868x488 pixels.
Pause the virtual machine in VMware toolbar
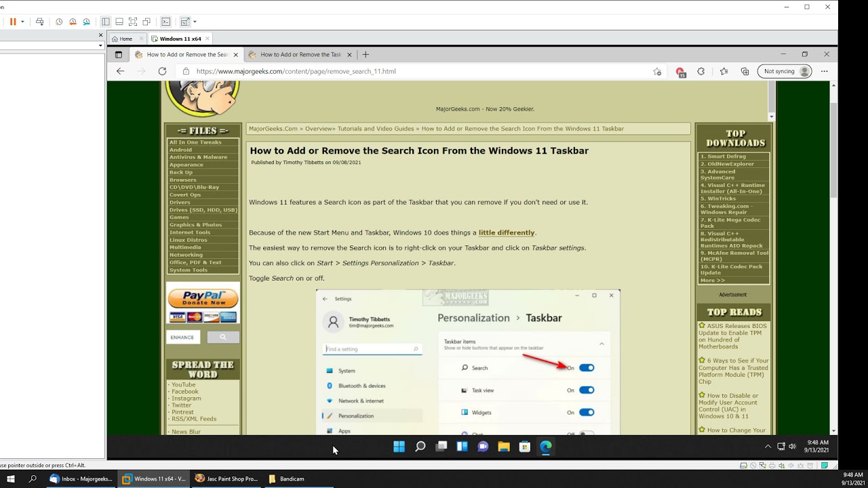pyautogui.click(x=13, y=22)
